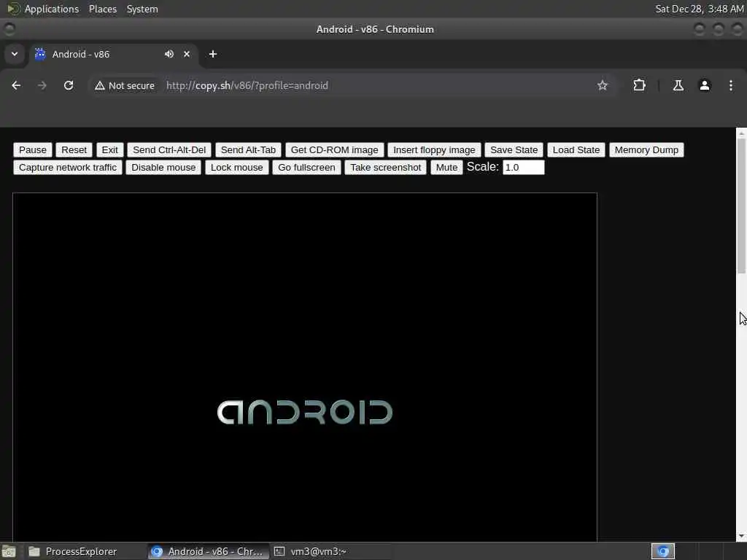Bookmark page with the star icon
The height and width of the screenshot is (560, 747).
pyautogui.click(x=602, y=85)
